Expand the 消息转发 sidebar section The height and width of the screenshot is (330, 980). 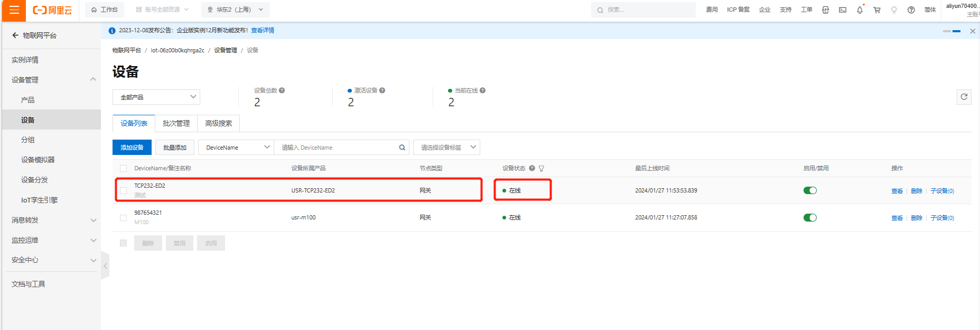[52, 220]
